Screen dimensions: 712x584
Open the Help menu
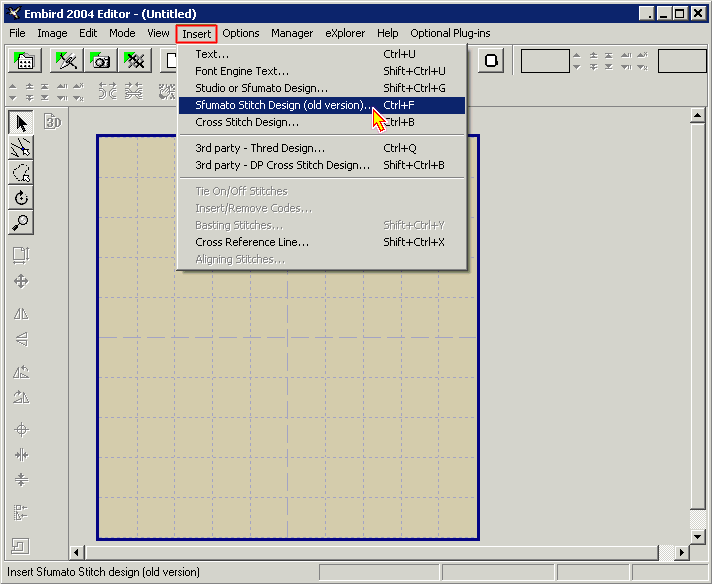tap(387, 33)
